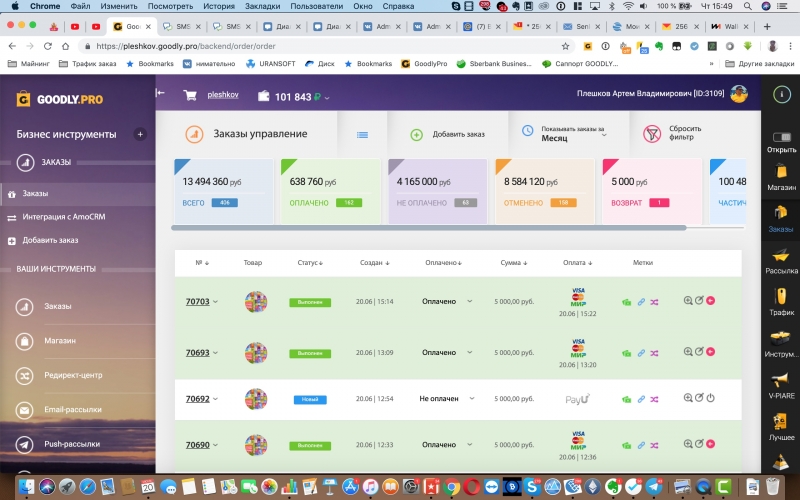Click the horizontal scrollbar under stat cards
Image resolution: width=800 pixels, height=500 pixels.
(x=429, y=228)
